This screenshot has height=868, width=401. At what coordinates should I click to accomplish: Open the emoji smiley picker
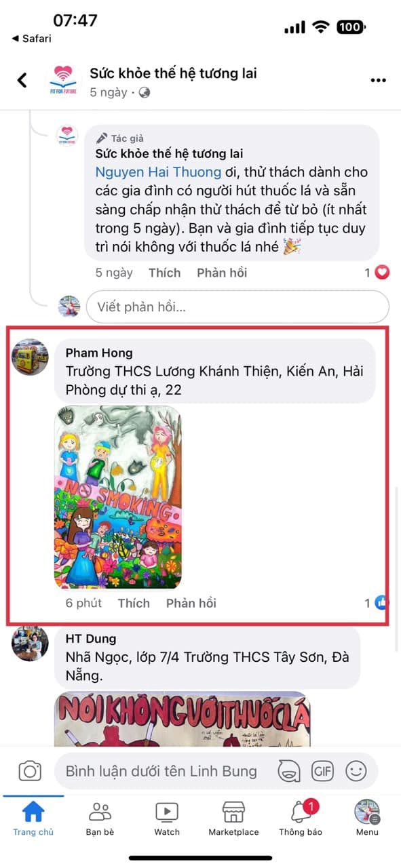[x=356, y=771]
